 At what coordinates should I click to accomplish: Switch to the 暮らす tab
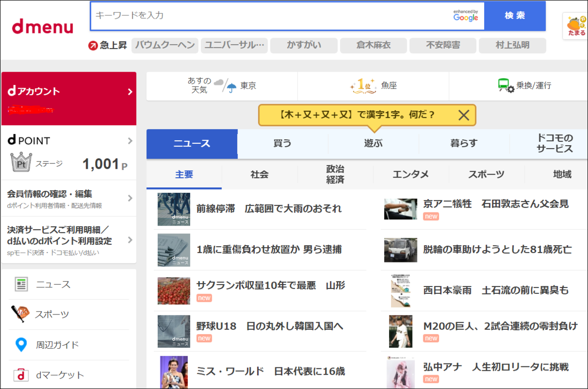click(x=464, y=144)
